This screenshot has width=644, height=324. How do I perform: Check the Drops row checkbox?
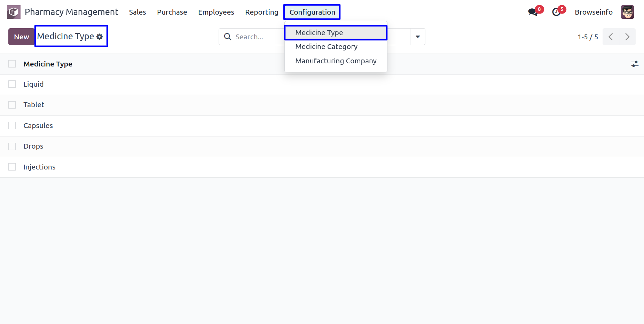click(x=12, y=146)
